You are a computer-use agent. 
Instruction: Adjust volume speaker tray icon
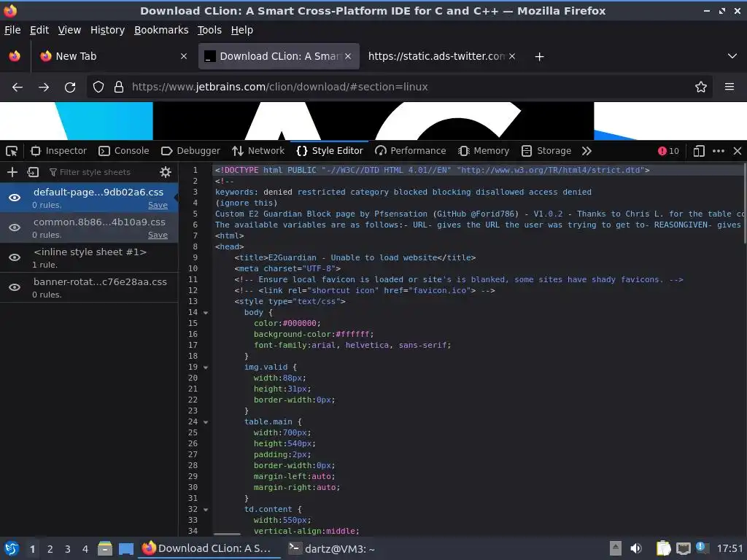635,548
